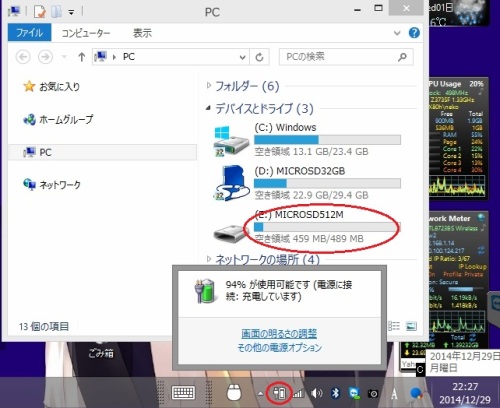Select the (C:) Windows drive icon

click(231, 141)
